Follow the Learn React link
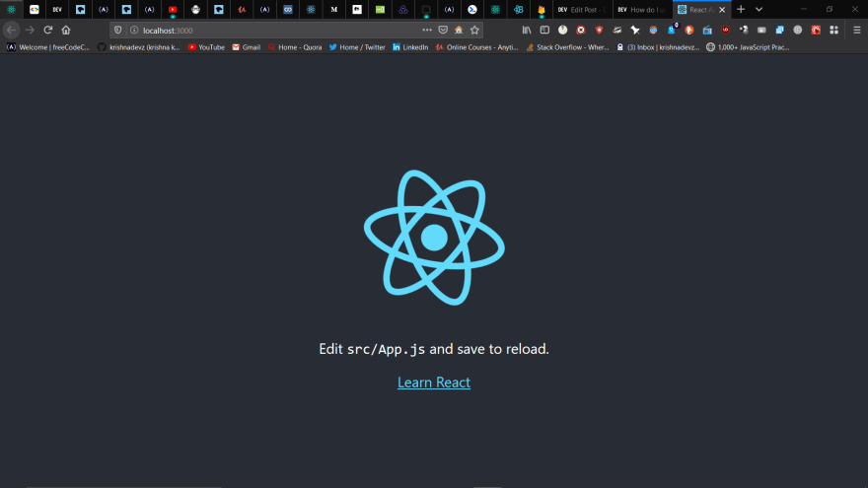Screen dimensions: 868x488 point(434,382)
